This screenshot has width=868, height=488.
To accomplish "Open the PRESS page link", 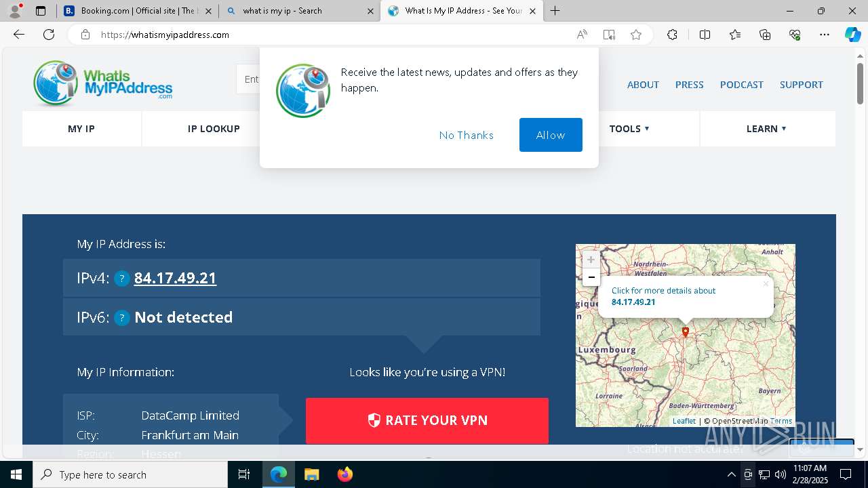I will (689, 85).
